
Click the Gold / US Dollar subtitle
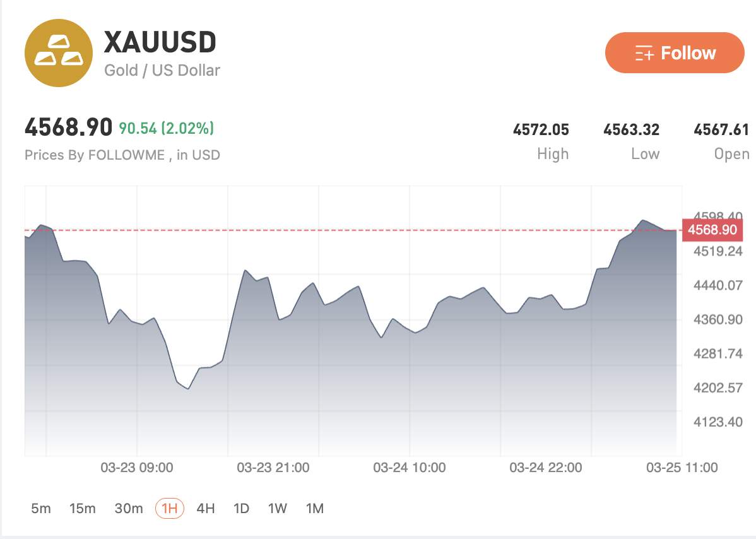[162, 70]
